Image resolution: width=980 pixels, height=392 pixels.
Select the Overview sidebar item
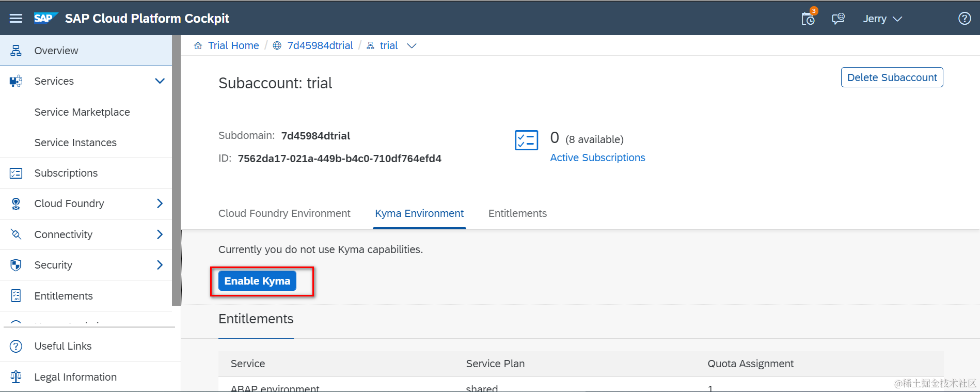[x=86, y=51]
